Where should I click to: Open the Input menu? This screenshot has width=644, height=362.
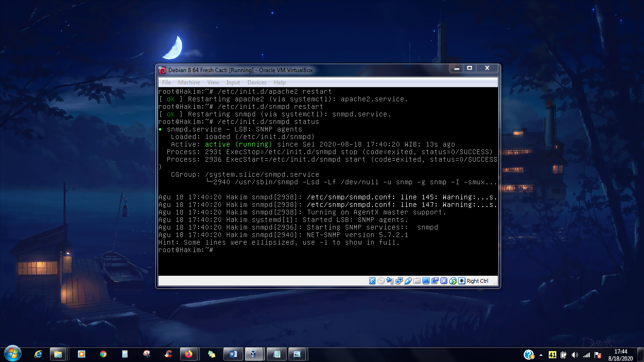[233, 82]
